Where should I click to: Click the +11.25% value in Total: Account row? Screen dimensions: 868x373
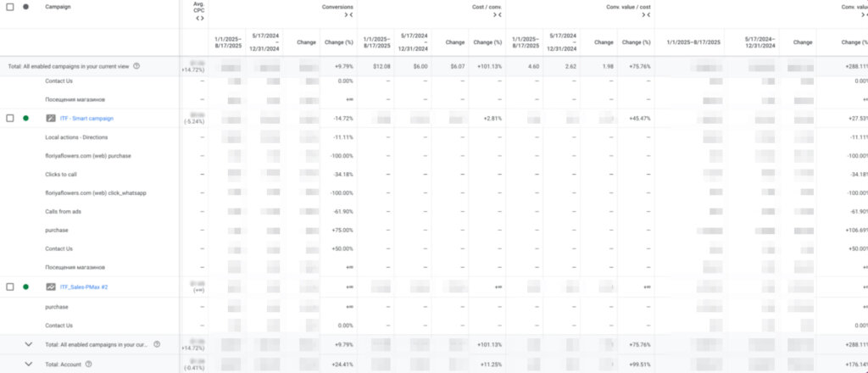pos(491,365)
